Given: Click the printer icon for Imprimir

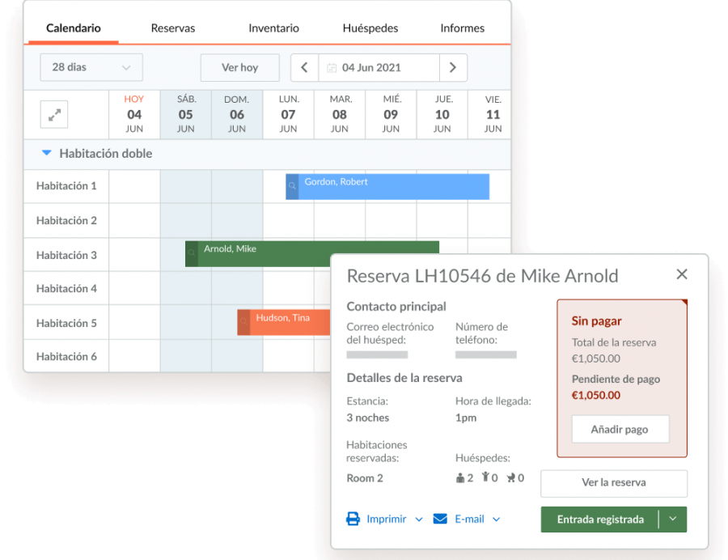Looking at the screenshot, I should (353, 519).
